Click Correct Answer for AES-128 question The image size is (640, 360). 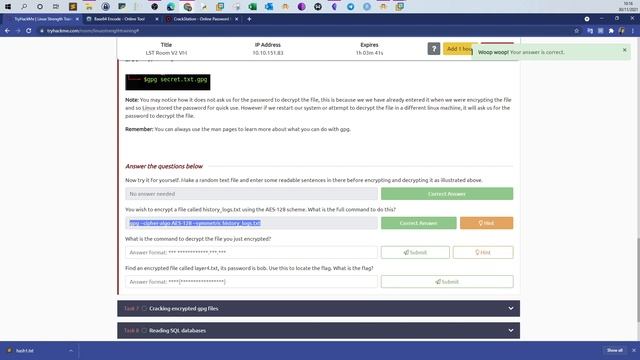419,223
